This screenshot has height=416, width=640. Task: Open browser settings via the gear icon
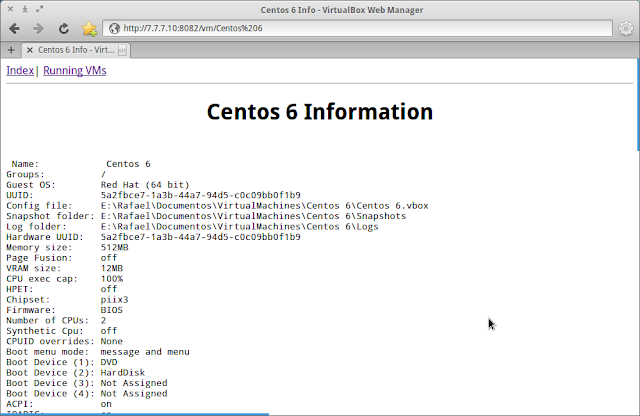pyautogui.click(x=626, y=29)
